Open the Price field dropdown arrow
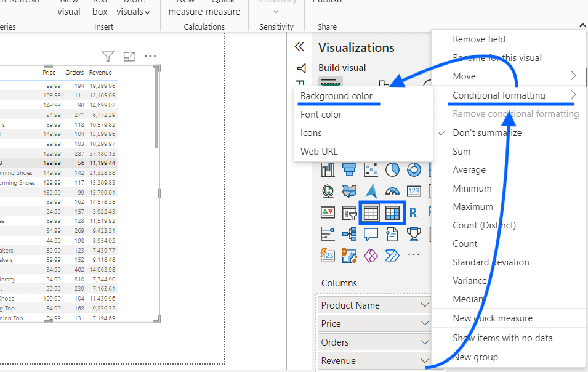Image resolution: width=588 pixels, height=372 pixels. tap(424, 323)
